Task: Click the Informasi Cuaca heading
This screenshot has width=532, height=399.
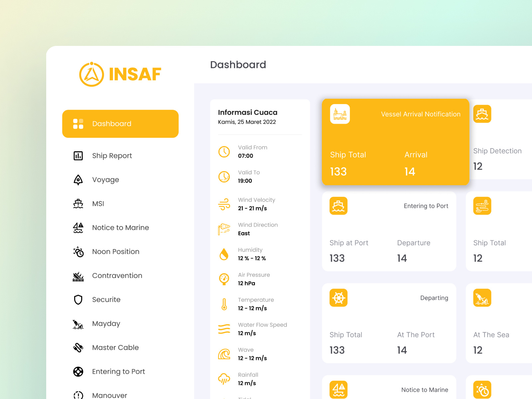Action: [x=248, y=112]
